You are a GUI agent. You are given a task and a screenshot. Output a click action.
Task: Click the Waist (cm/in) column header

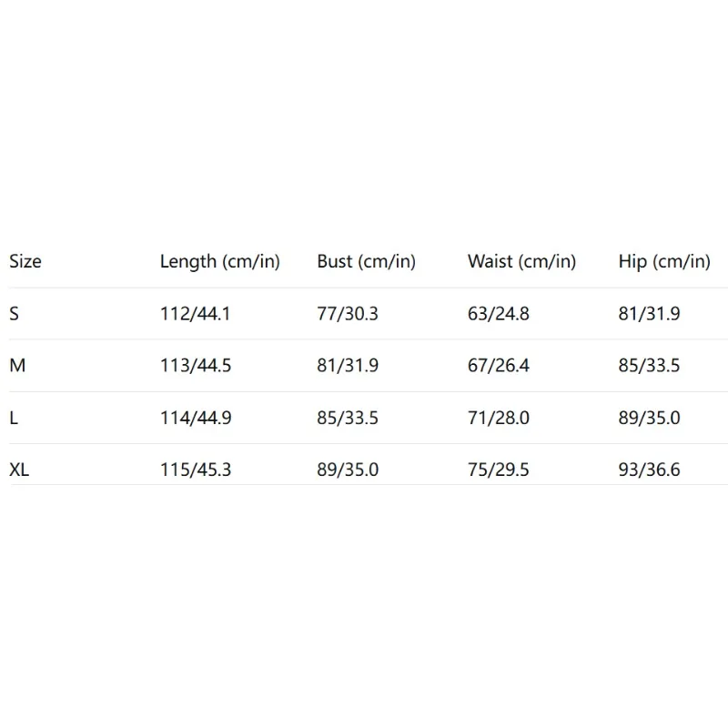click(521, 262)
